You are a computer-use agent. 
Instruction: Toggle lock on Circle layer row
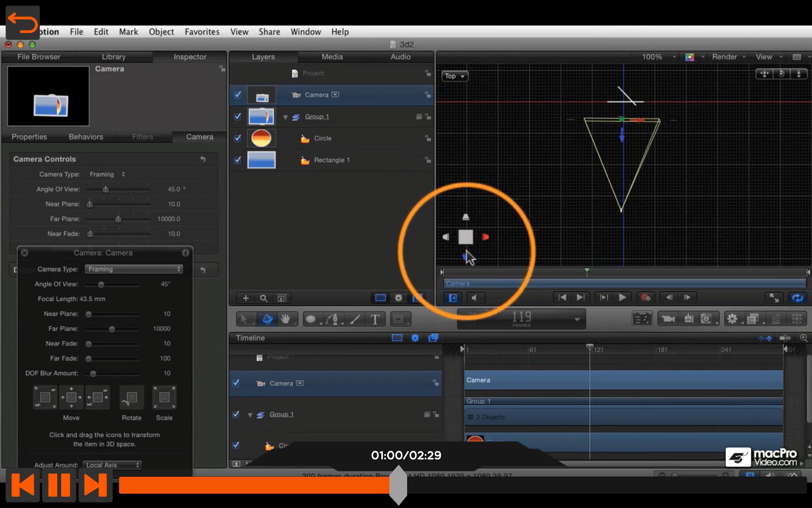(x=428, y=138)
